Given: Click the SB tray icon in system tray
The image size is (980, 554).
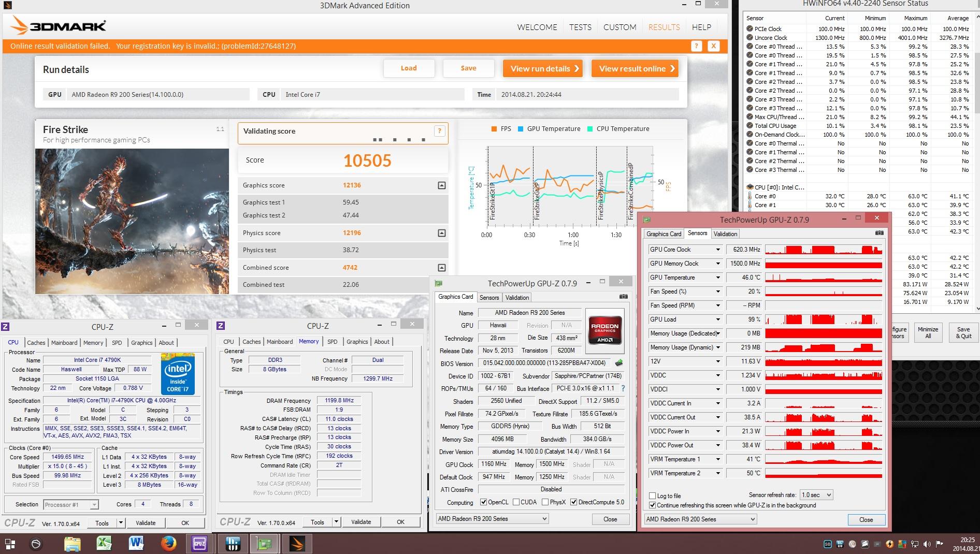Looking at the screenshot, I should (x=828, y=544).
